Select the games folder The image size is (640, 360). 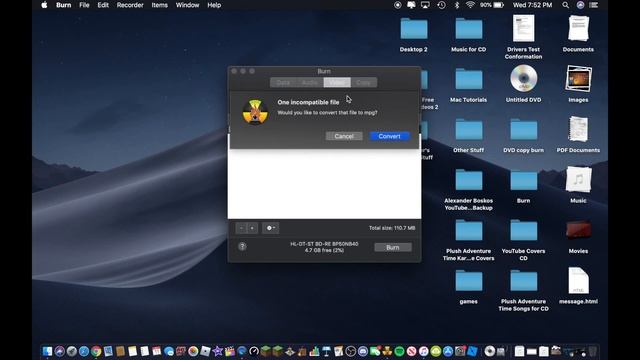pos(469,281)
